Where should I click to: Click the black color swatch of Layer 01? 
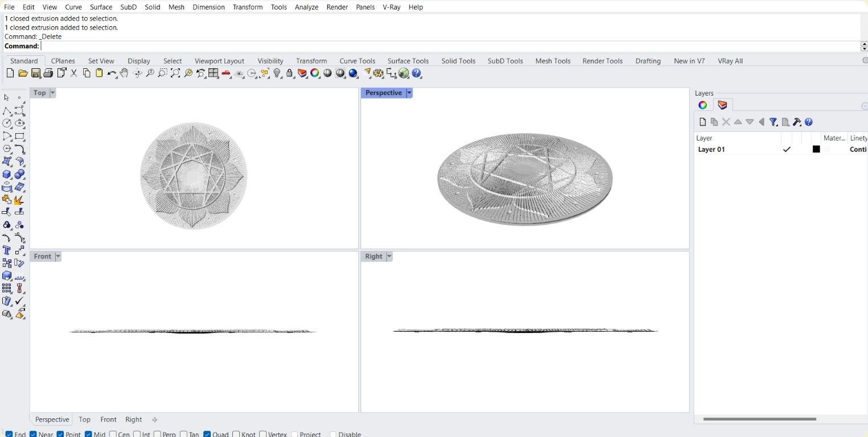pos(816,149)
